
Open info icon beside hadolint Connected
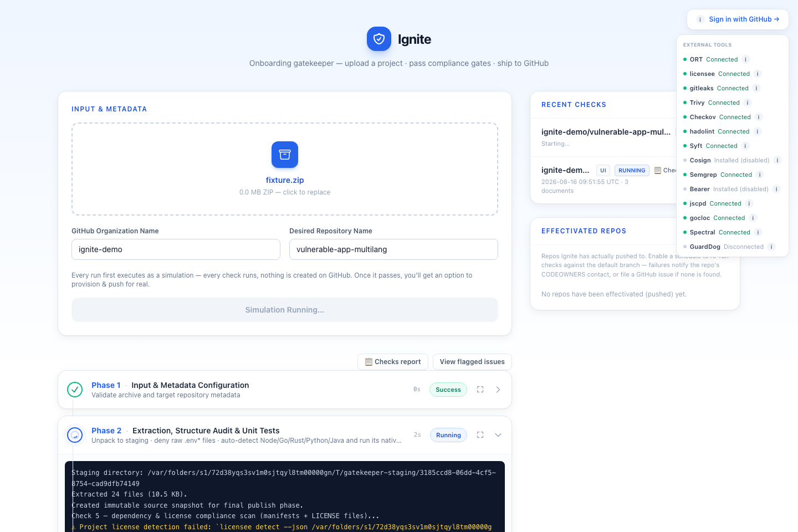[x=758, y=131]
